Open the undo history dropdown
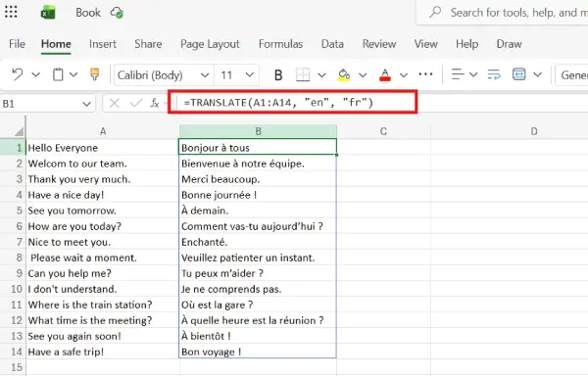This screenshot has width=588, height=376. coord(35,74)
